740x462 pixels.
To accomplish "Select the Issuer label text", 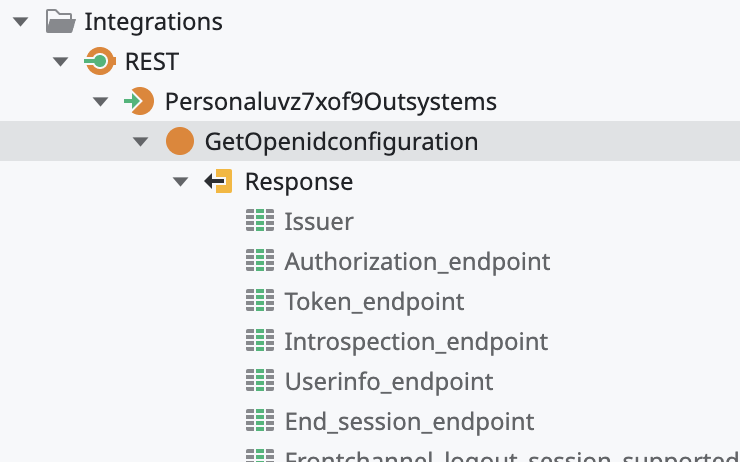I will click(319, 221).
